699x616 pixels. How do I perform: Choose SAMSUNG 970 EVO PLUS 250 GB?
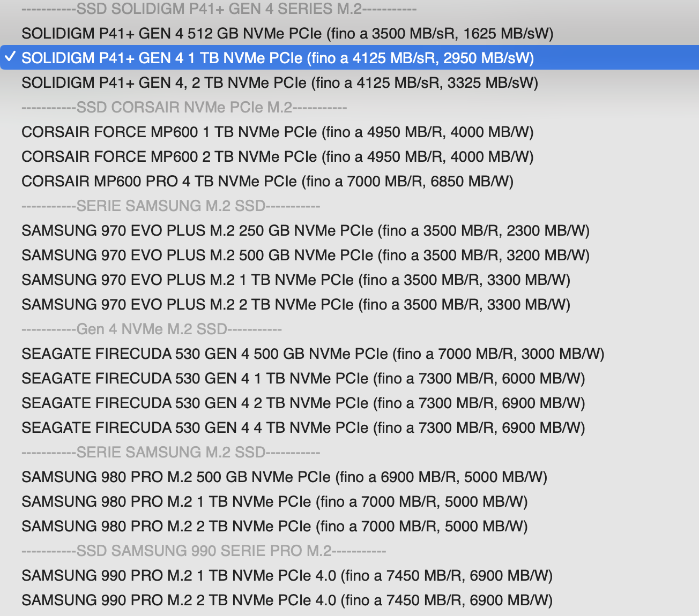[349, 230]
